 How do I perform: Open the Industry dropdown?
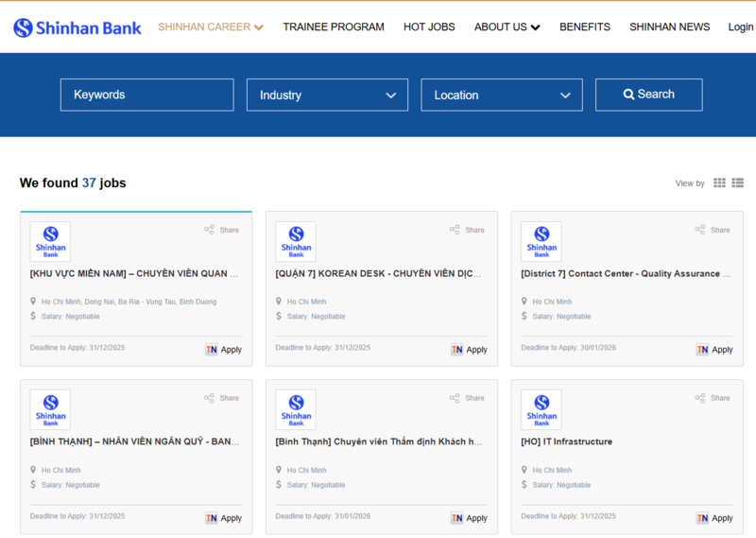click(327, 95)
